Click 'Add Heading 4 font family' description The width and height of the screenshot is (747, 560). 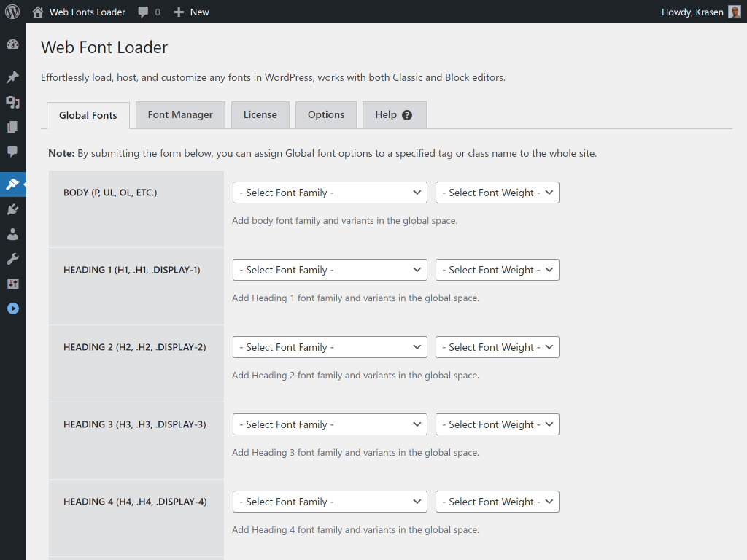coord(355,529)
